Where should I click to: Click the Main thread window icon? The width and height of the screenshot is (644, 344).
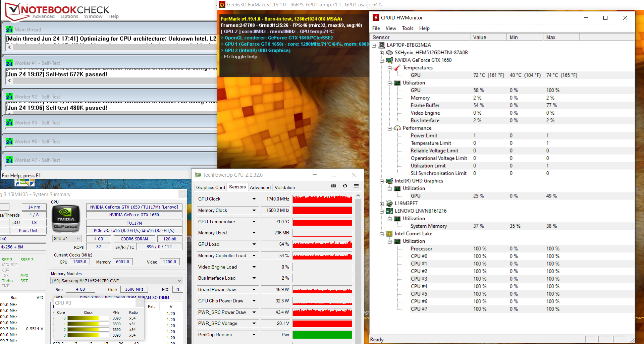9,30
